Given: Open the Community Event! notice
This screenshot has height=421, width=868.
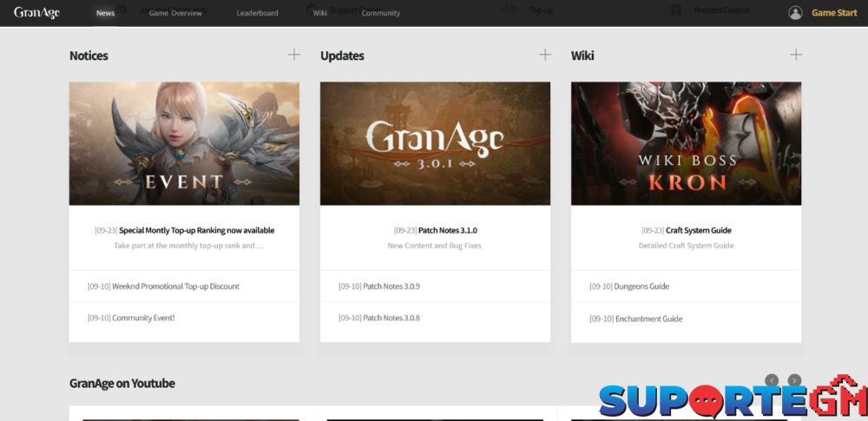Looking at the screenshot, I should point(143,318).
